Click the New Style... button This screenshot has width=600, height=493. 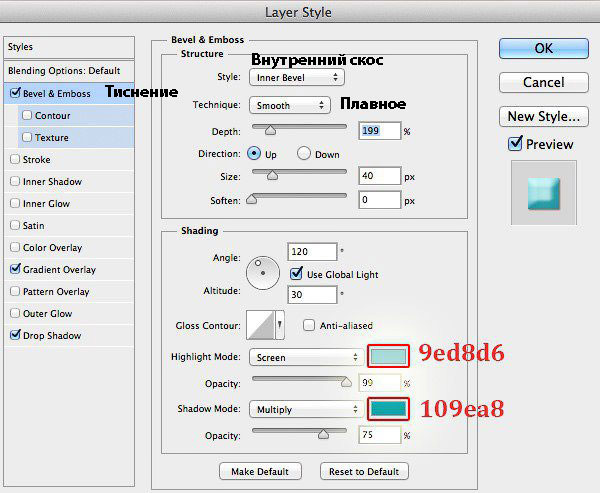pyautogui.click(x=544, y=116)
